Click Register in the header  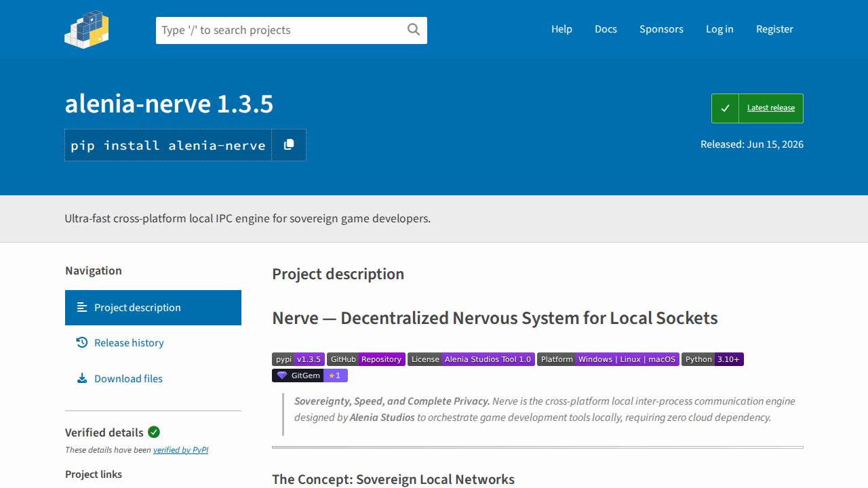coord(774,29)
